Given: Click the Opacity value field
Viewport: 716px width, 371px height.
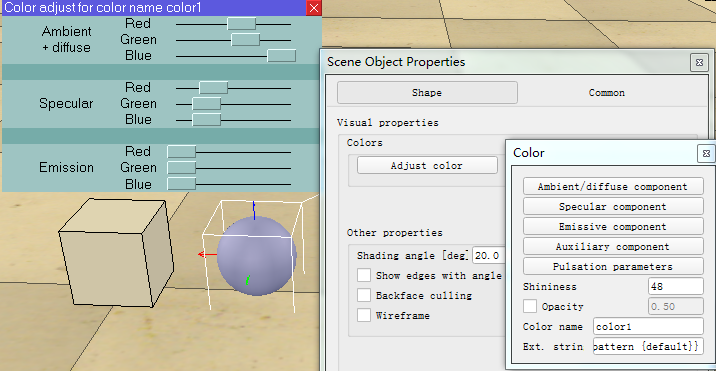Looking at the screenshot, I should pyautogui.click(x=675, y=307).
